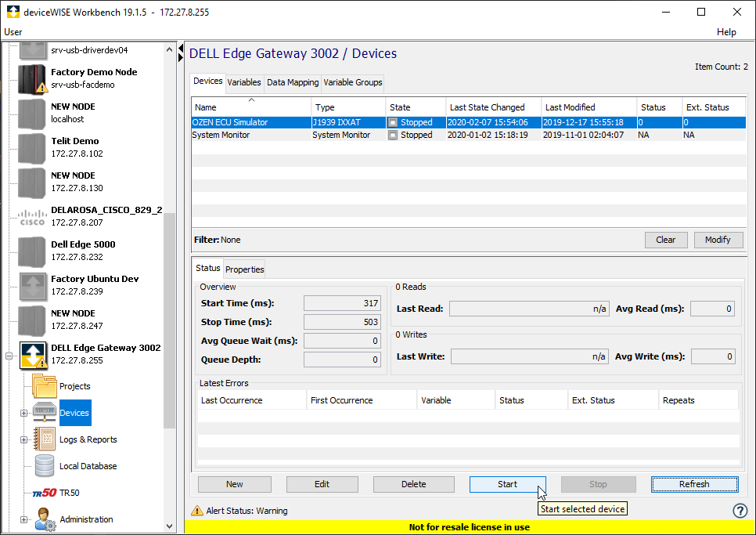
Task: Expand the Devices tree node
Action: tap(22, 413)
